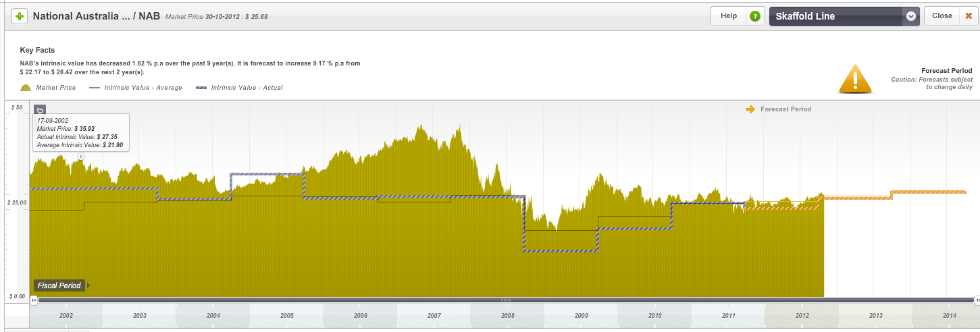The width and height of the screenshot is (980, 332).
Task: Click the Market Price 30-10-2012 : $ 25.88 text
Action: [x=216, y=16]
